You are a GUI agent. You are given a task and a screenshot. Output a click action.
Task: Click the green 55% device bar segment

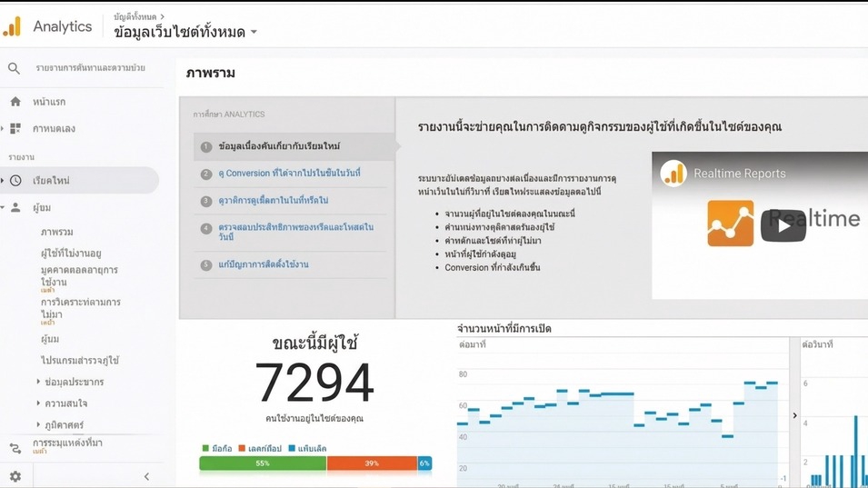coord(263,463)
